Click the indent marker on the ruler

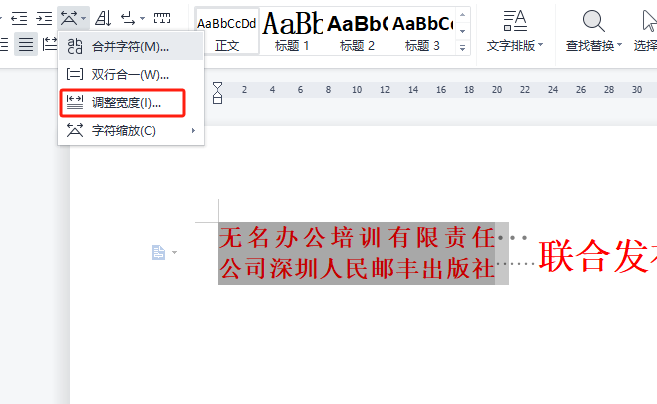click(217, 93)
